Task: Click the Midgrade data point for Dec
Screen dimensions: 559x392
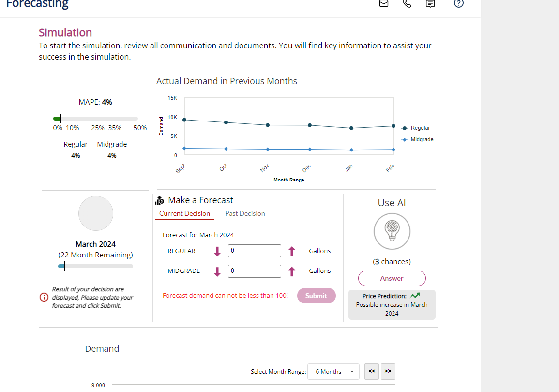Action: coord(310,150)
